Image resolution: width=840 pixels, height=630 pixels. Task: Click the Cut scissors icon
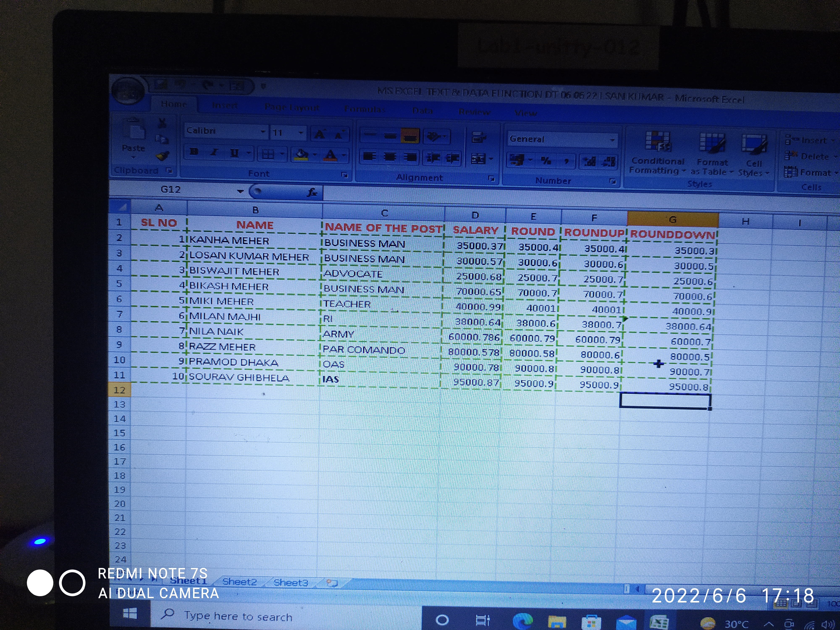(x=162, y=123)
